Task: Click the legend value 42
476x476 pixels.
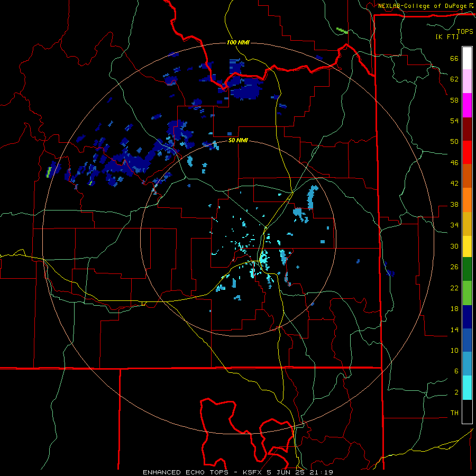Action: tap(454, 183)
